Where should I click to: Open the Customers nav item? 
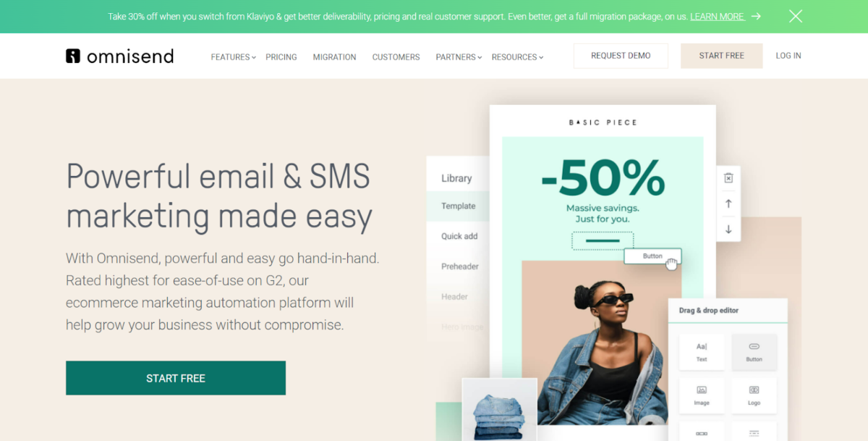coord(396,57)
